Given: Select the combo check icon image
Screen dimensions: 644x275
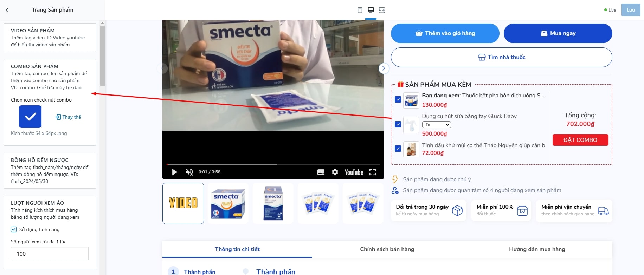Looking at the screenshot, I should coord(30,117).
